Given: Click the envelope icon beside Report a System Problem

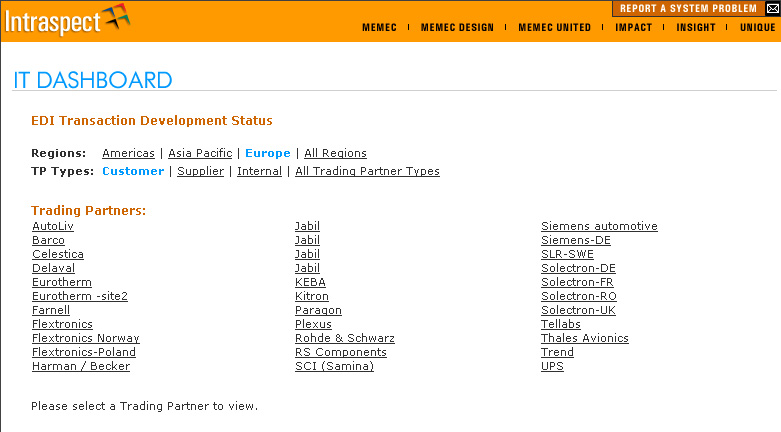Looking at the screenshot, I should tap(773, 8).
